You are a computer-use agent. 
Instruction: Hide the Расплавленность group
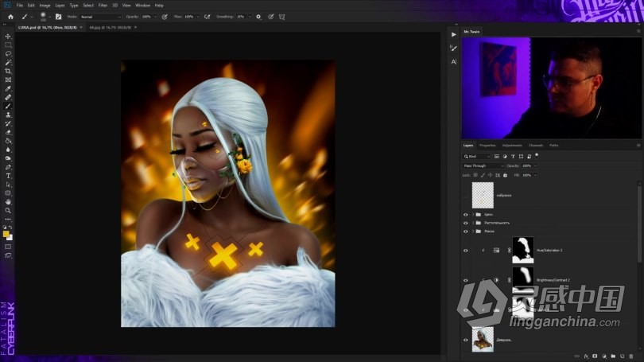pos(465,223)
